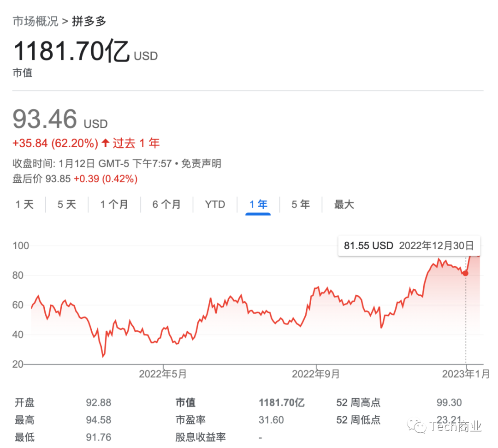The width and height of the screenshot is (498, 448).
Task: Select the 1 年 range tab
Action: [258, 204]
